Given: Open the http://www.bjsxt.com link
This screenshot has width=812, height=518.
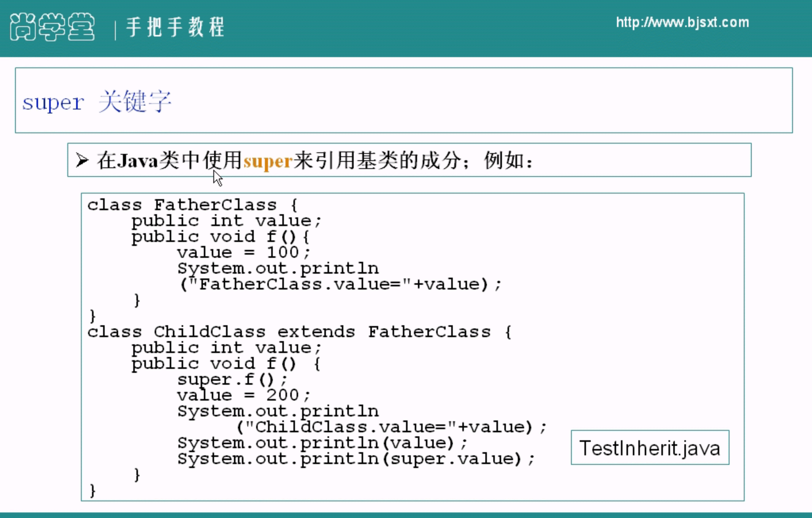Looking at the screenshot, I should (x=682, y=22).
